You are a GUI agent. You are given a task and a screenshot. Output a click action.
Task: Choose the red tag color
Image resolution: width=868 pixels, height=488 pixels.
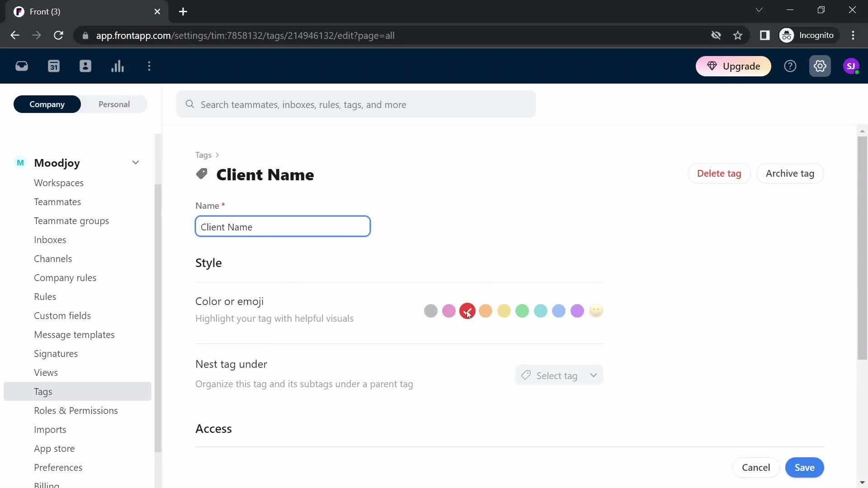coord(467,311)
